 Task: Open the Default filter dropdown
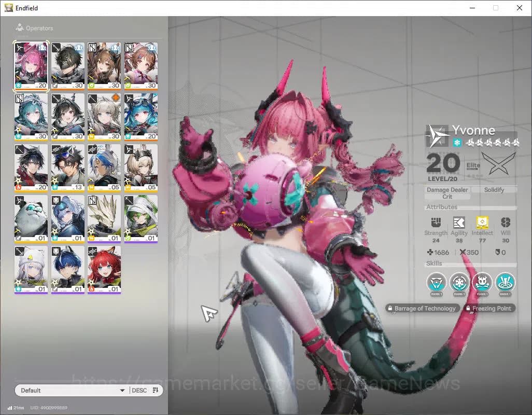click(x=72, y=390)
